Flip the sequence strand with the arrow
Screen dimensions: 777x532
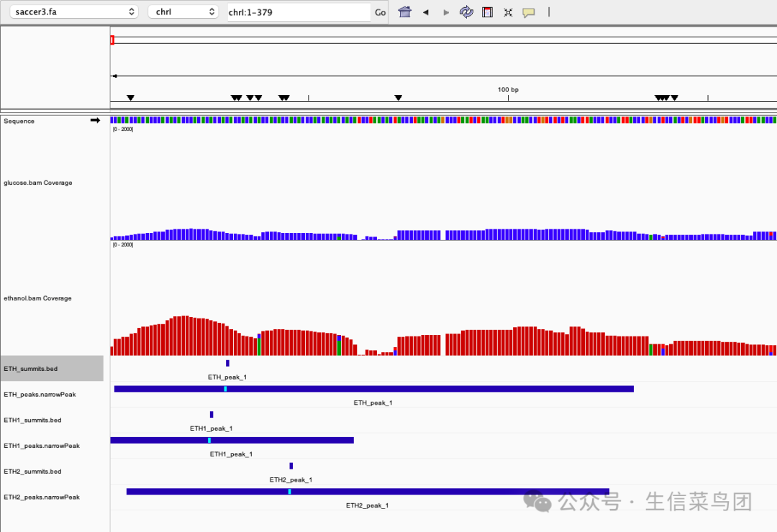click(95, 120)
